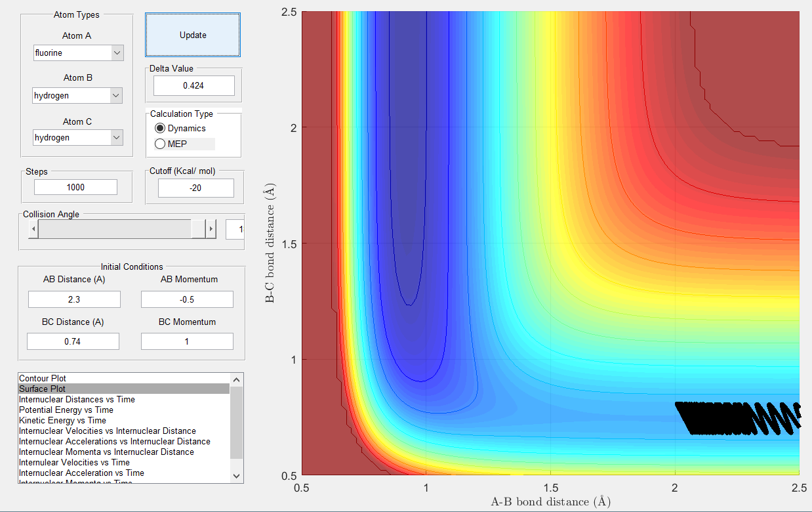Screen dimensions: 812x512
Task: Click the plot list scroll-down arrow
Action: pos(237,476)
